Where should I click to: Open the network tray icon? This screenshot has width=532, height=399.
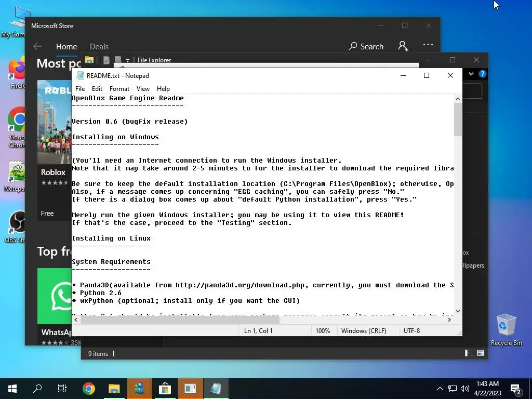tap(453, 389)
